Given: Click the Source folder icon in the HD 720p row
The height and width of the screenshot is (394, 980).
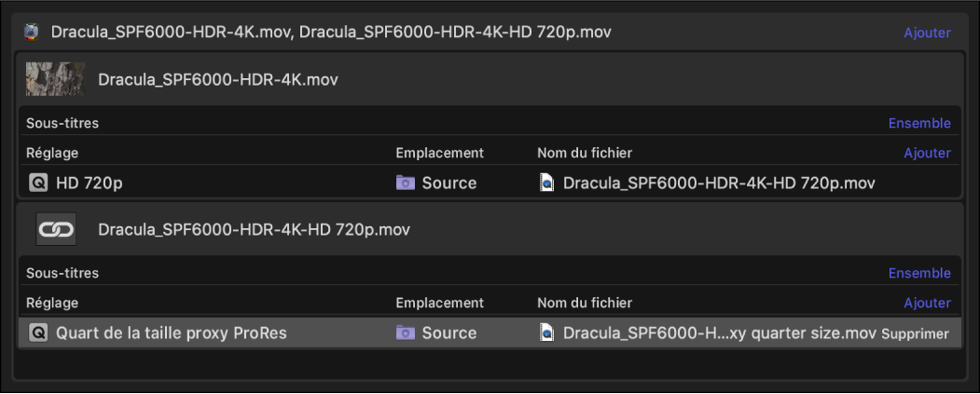Looking at the screenshot, I should point(406,183).
